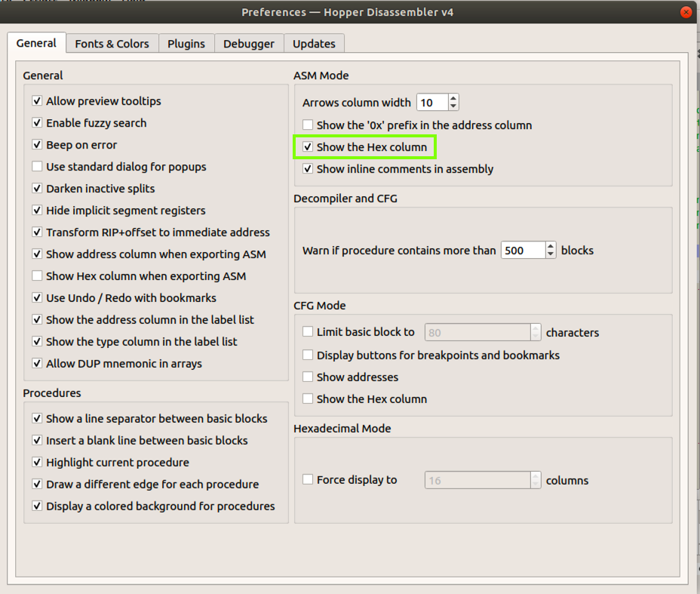Decrease Arrows column width with down arrow
The height and width of the screenshot is (594, 700).
[453, 106]
